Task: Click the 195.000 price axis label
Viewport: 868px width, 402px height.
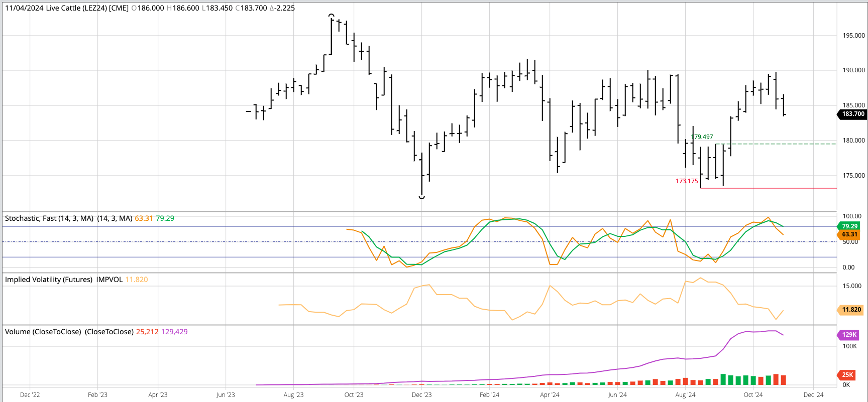Action: click(x=853, y=36)
